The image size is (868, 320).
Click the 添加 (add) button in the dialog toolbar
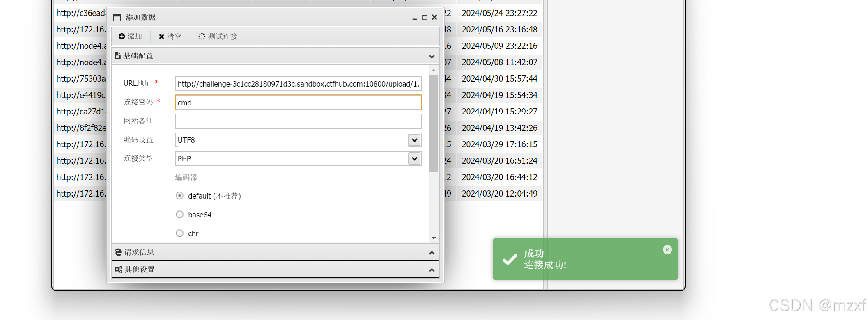tap(130, 37)
